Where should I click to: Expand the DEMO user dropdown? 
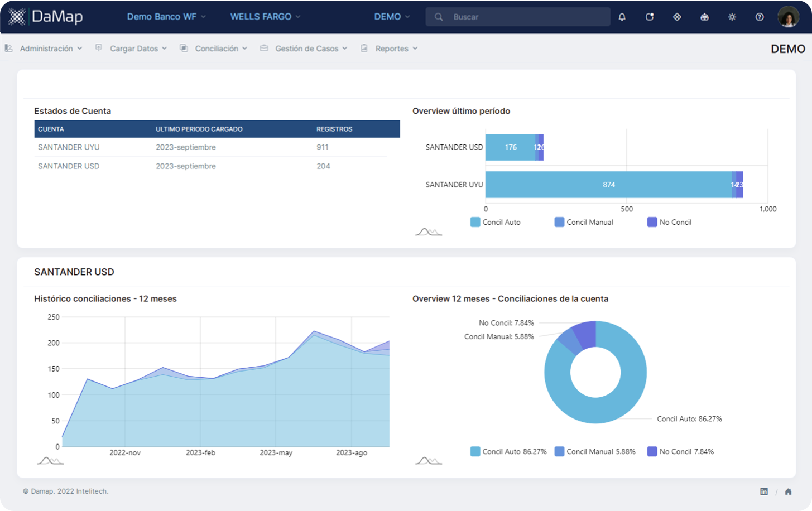391,17
